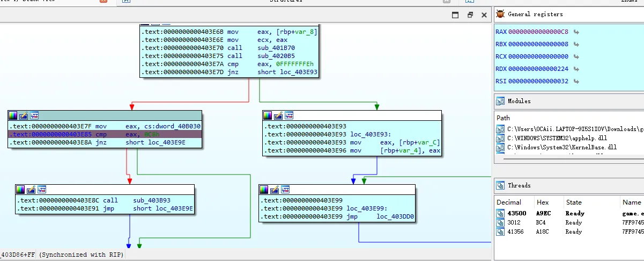
Task: Select the RSI value 0000000000000032
Action: (538, 81)
